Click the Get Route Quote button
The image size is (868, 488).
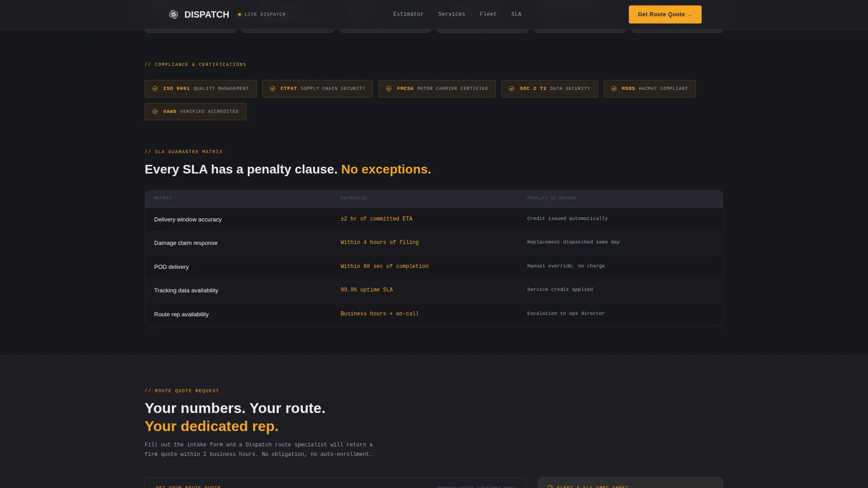click(665, 14)
